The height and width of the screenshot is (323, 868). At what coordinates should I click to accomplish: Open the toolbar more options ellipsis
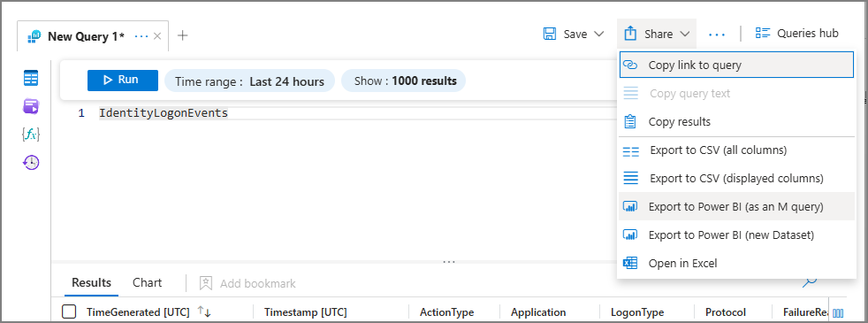(x=717, y=35)
